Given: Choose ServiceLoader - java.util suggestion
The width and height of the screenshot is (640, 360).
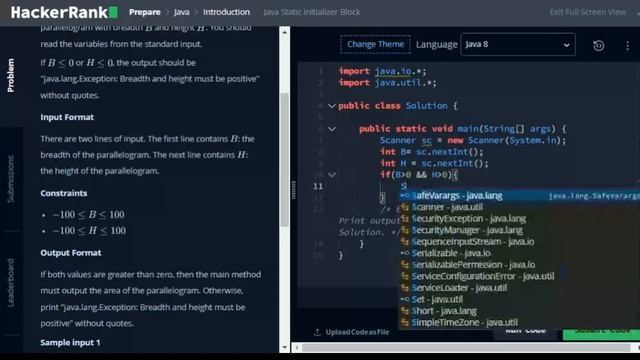Looking at the screenshot, I should (x=519, y=288).
